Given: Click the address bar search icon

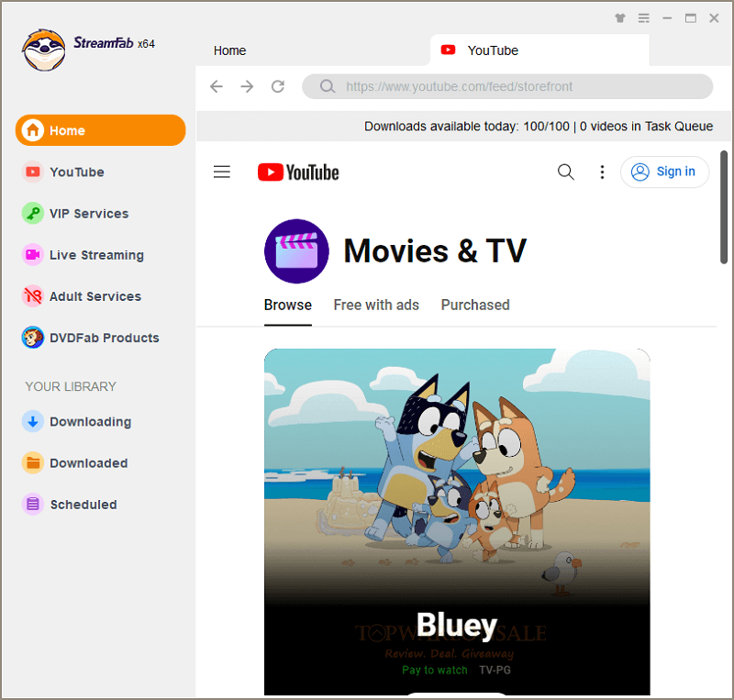Looking at the screenshot, I should tap(328, 86).
